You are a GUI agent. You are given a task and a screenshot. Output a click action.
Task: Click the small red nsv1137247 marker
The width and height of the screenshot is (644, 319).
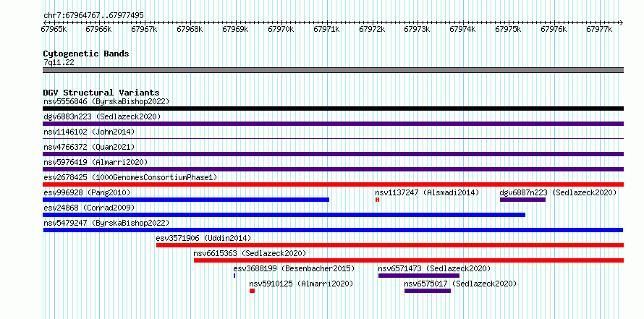point(377,200)
